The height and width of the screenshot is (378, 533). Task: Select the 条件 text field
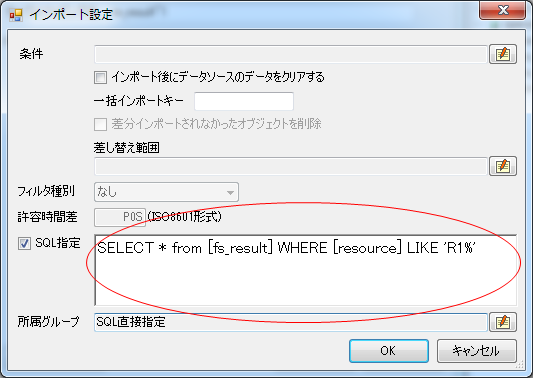pyautogui.click(x=291, y=54)
